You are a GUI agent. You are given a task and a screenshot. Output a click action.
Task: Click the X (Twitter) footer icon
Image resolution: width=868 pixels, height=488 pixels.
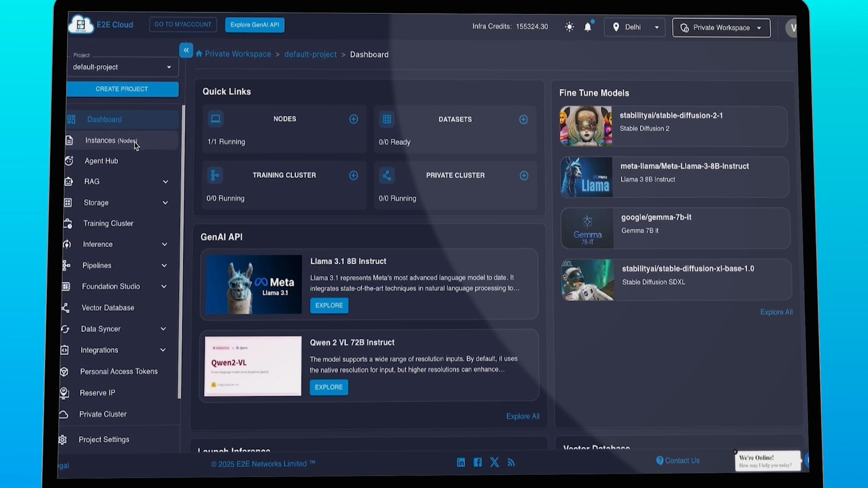coord(494,462)
